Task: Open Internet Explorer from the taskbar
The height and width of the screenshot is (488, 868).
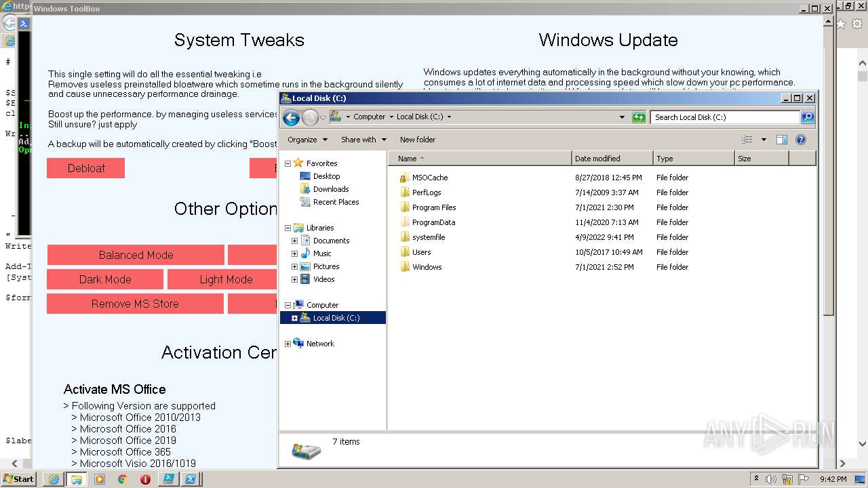Action: coord(54,479)
